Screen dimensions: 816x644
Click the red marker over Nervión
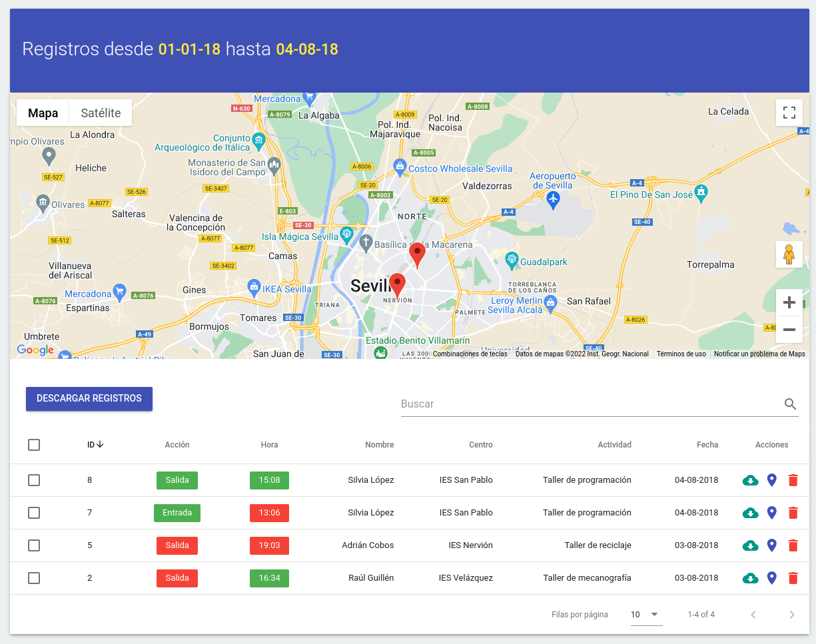[x=398, y=285]
